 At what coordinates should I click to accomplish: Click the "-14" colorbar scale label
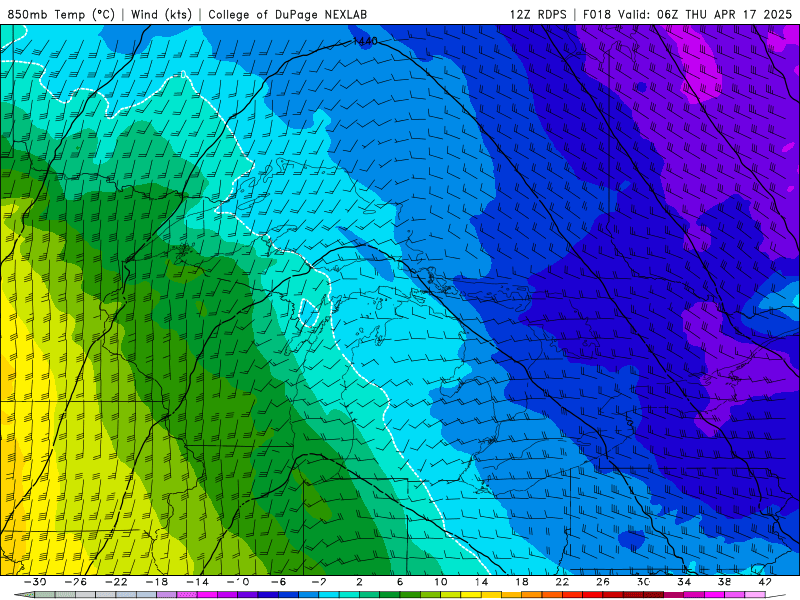[197, 582]
